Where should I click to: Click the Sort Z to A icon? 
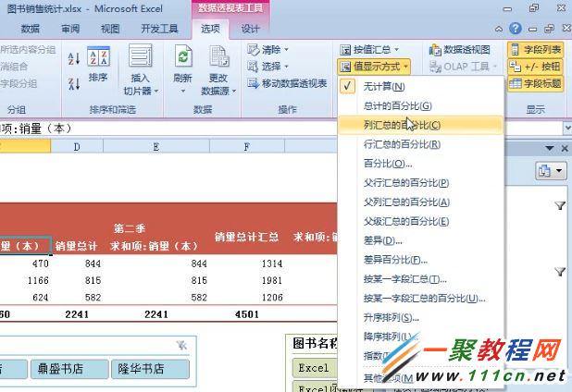pos(74,83)
